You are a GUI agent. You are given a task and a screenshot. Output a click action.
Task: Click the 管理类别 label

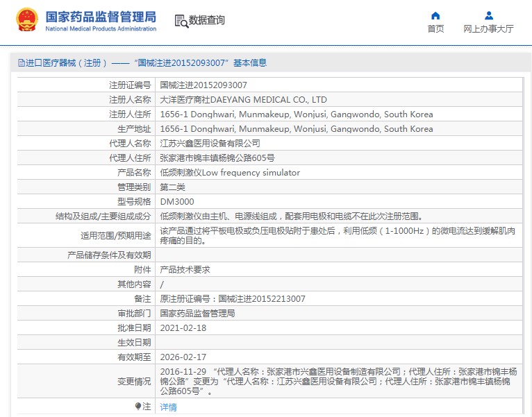coord(134,187)
